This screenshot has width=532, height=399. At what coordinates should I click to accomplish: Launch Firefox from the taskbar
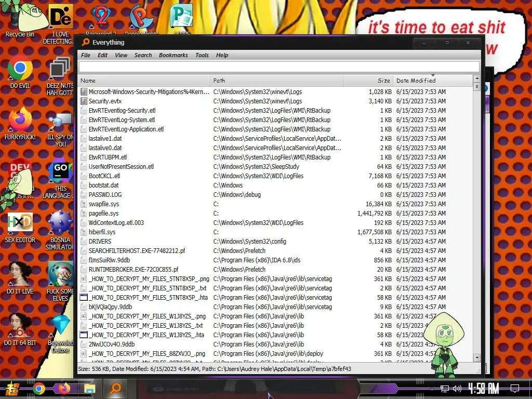(64, 389)
